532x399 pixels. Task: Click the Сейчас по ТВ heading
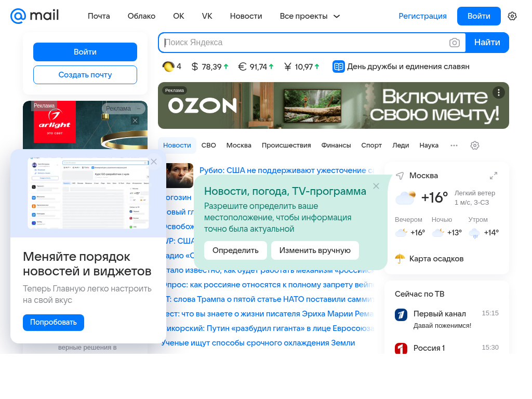pos(419,294)
